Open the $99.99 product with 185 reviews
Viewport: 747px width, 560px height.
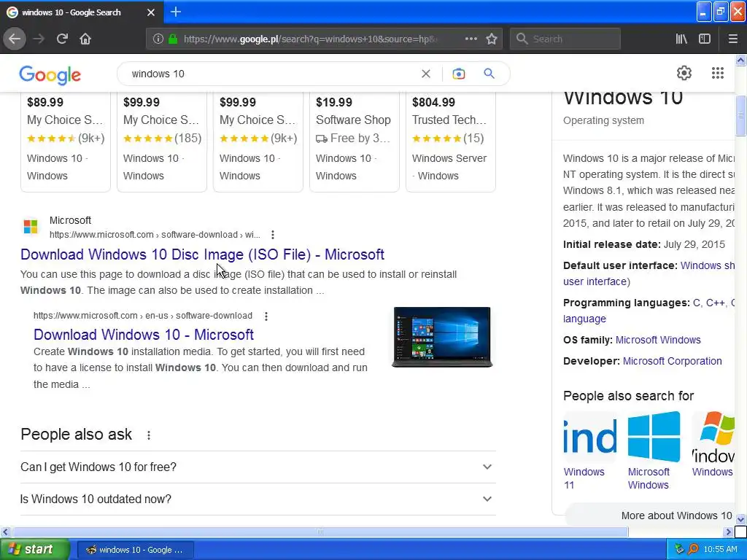click(x=162, y=141)
